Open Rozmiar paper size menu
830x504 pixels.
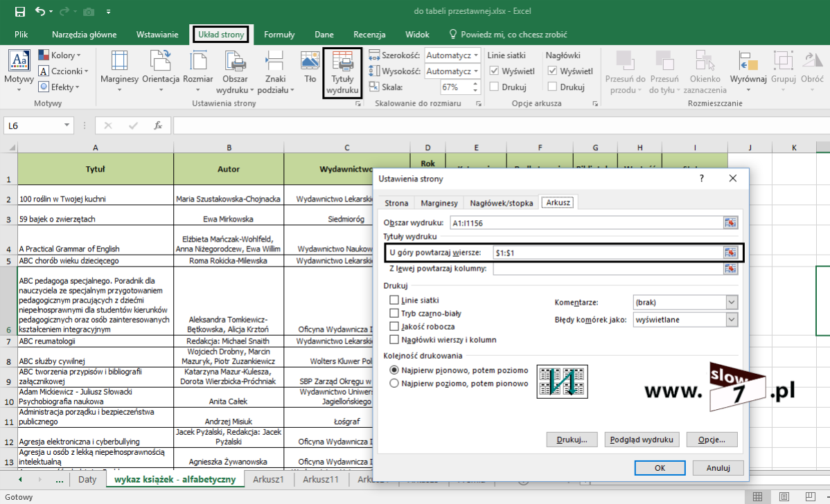(x=198, y=71)
